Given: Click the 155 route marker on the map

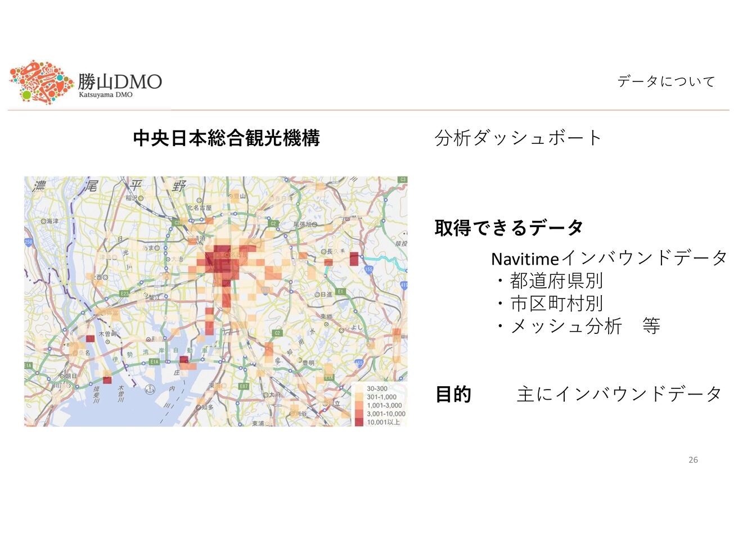Looking at the screenshot, I should [x=369, y=270].
